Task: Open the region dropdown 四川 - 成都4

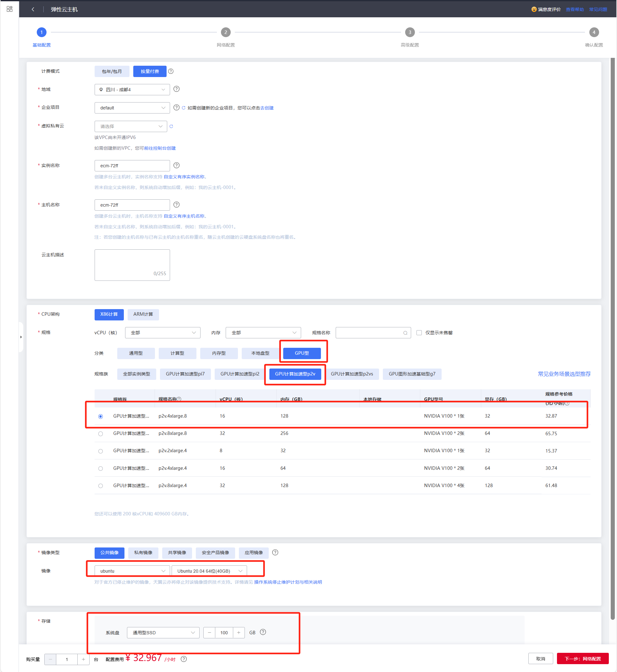Action: [x=132, y=90]
